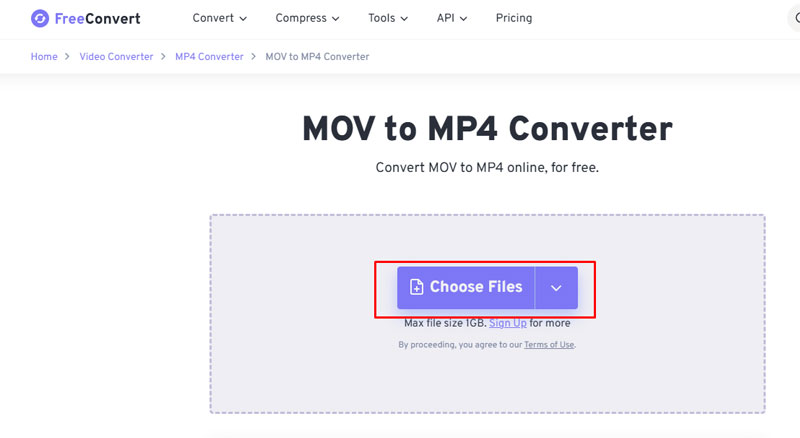Click the file-plus icon on Choose Files
The height and width of the screenshot is (438, 800).
[x=417, y=287]
